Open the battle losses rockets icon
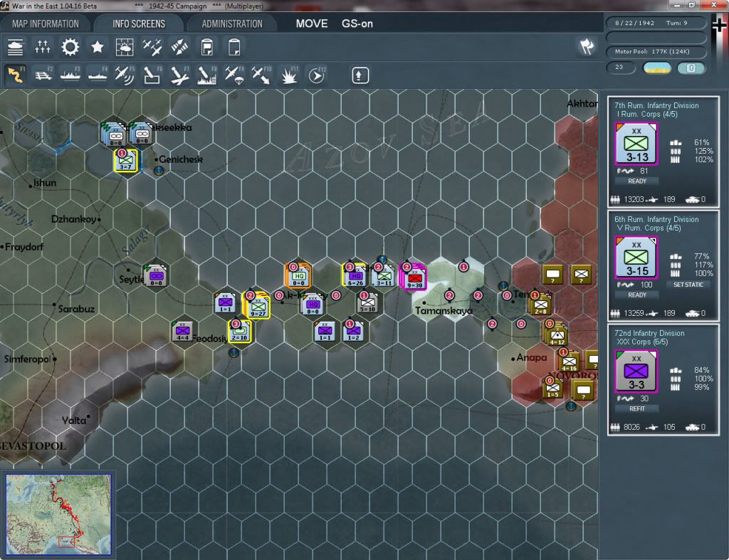Screen dimensions: 729x560 point(179,47)
